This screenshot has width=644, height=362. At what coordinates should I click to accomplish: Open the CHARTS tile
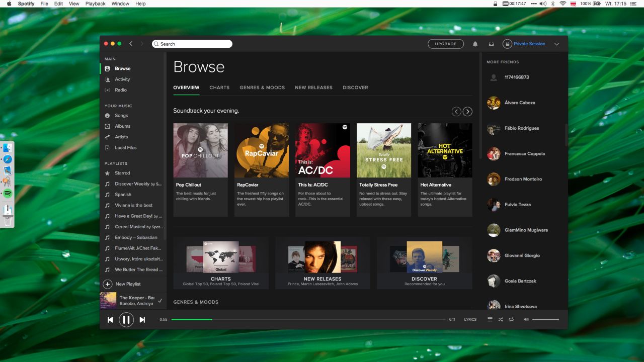221,263
